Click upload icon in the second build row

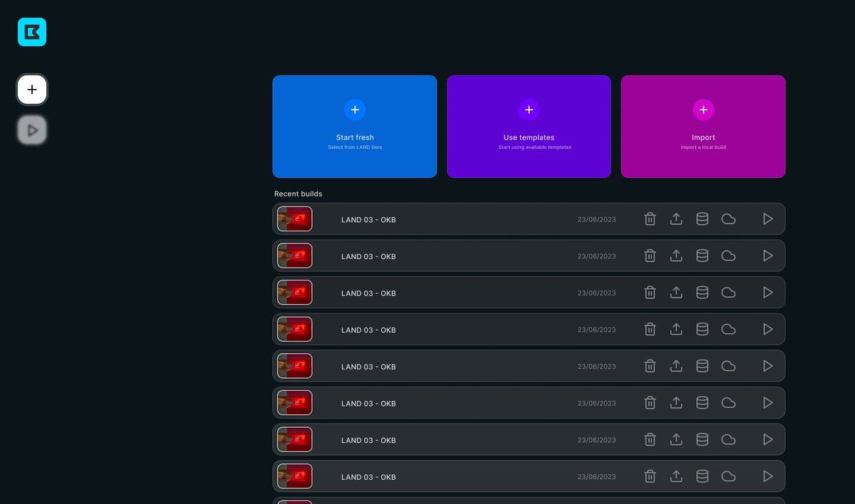point(676,256)
